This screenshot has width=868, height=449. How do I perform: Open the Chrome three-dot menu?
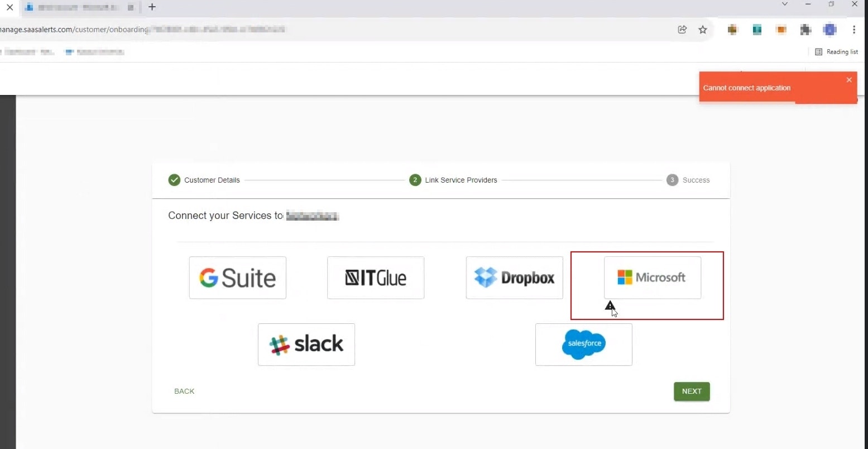(854, 30)
